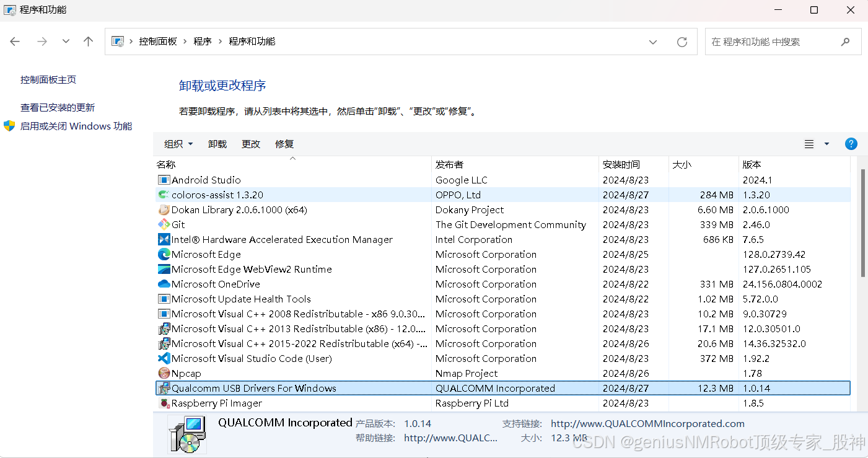
Task: Click the Edge WebView2 Runtime icon
Action: click(x=164, y=269)
